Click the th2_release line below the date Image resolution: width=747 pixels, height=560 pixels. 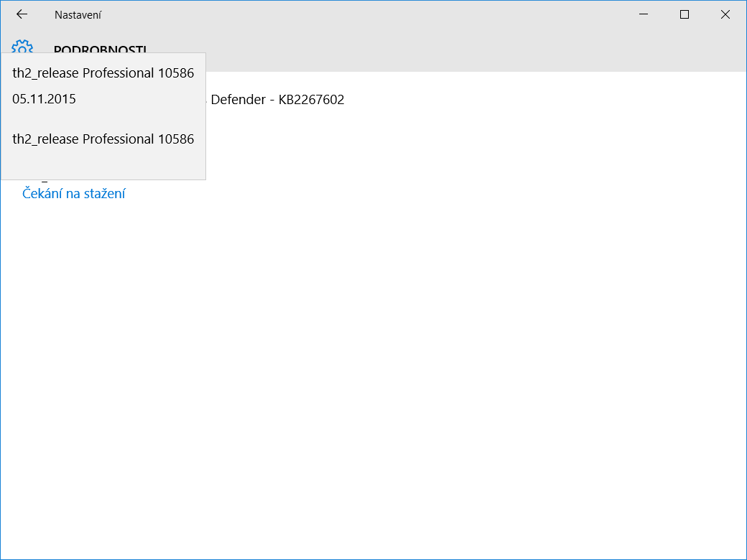tap(103, 139)
